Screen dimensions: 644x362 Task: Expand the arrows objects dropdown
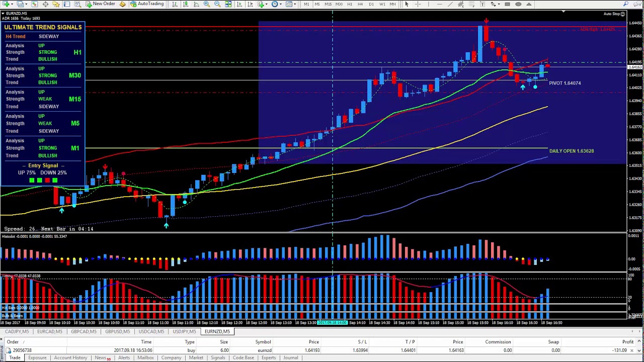(x=499, y=4)
